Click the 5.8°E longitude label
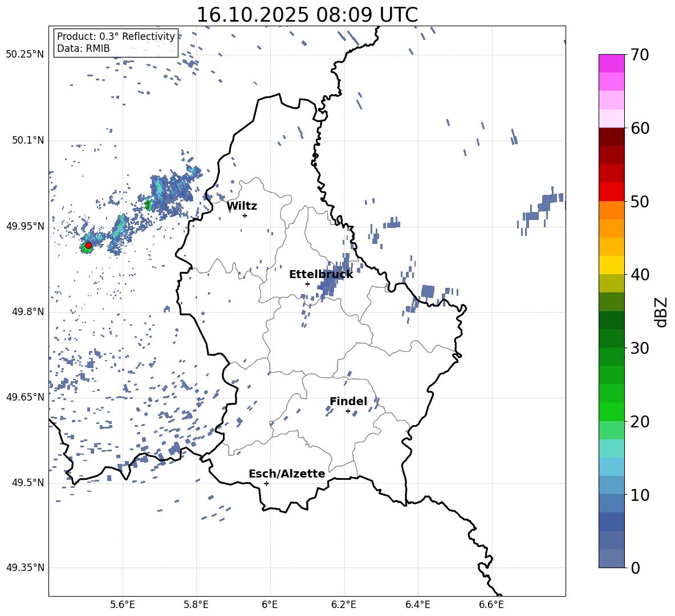Screen dimensions: 675x616 pos(196,605)
